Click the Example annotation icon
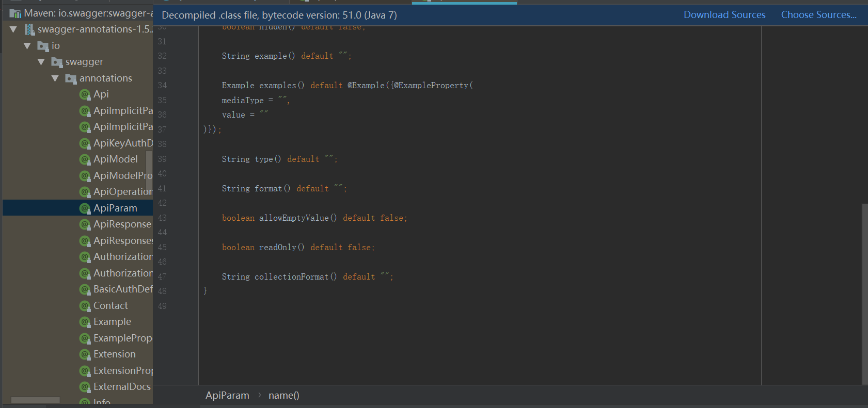868x408 pixels. (85, 322)
